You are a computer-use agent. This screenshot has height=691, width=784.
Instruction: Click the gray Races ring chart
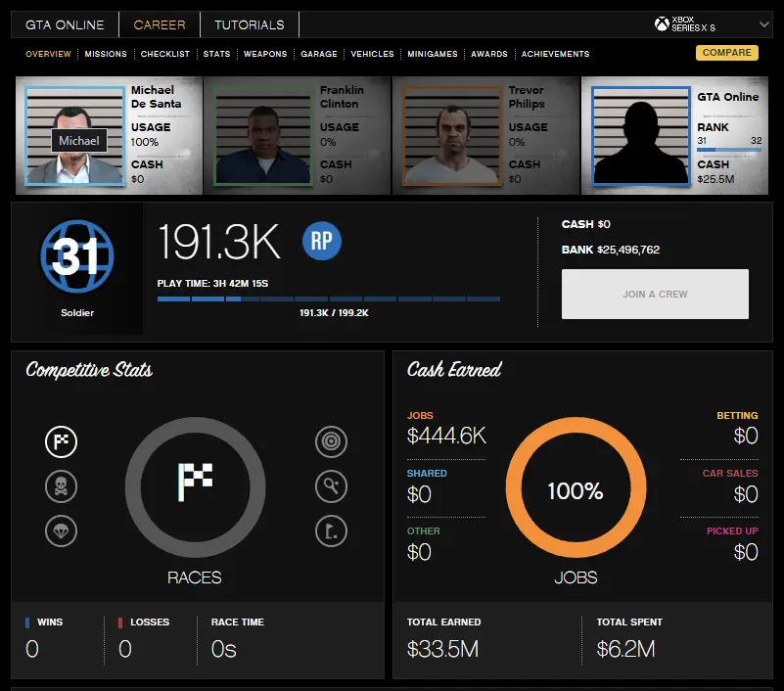pyautogui.click(x=195, y=487)
